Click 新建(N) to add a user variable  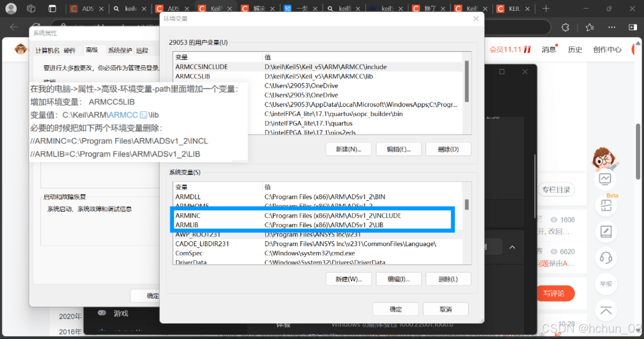[x=348, y=149]
